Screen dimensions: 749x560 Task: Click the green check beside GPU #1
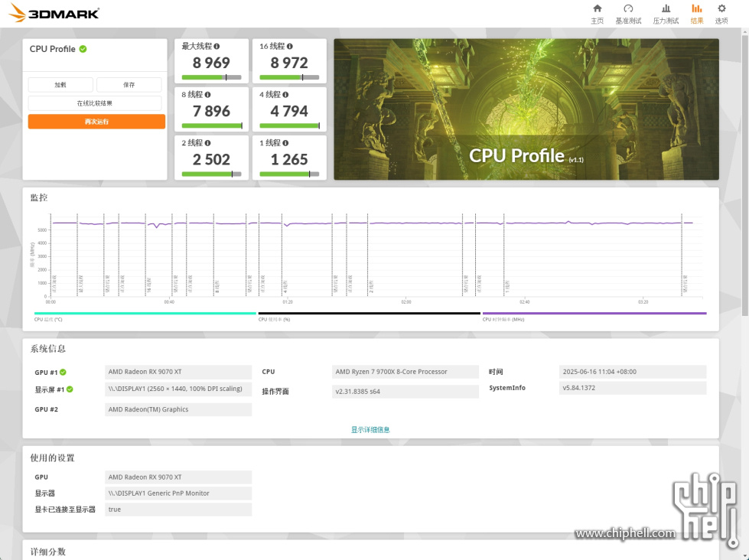click(63, 373)
